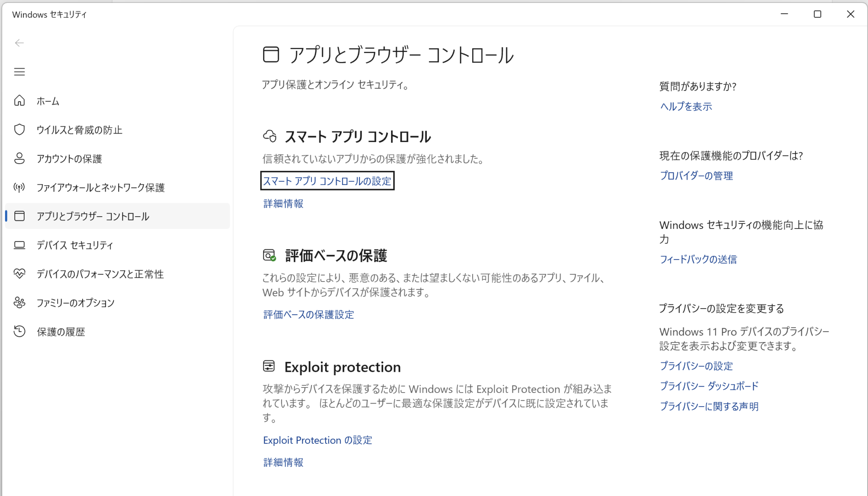Click the page header browser window icon
This screenshot has width=868, height=496.
click(x=271, y=55)
